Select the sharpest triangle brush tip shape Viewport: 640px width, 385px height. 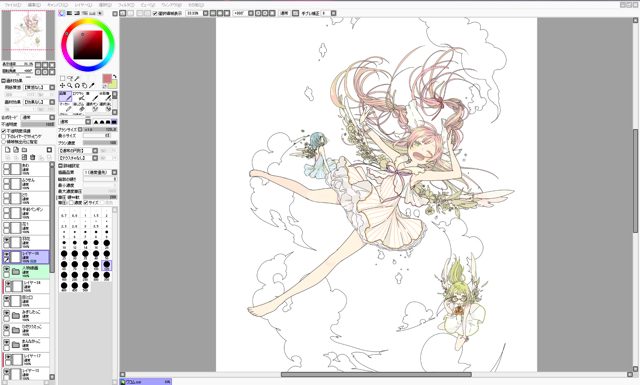96,122
